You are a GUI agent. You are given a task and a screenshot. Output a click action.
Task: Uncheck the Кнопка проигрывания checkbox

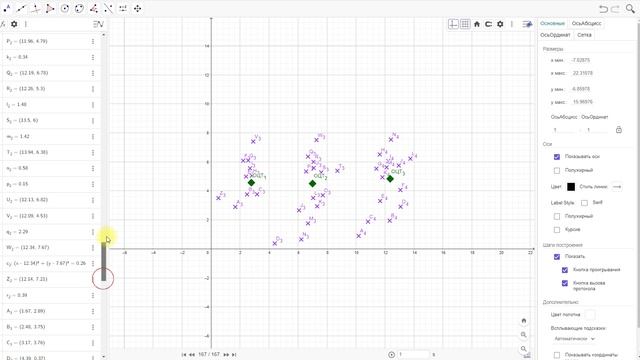[565, 270]
